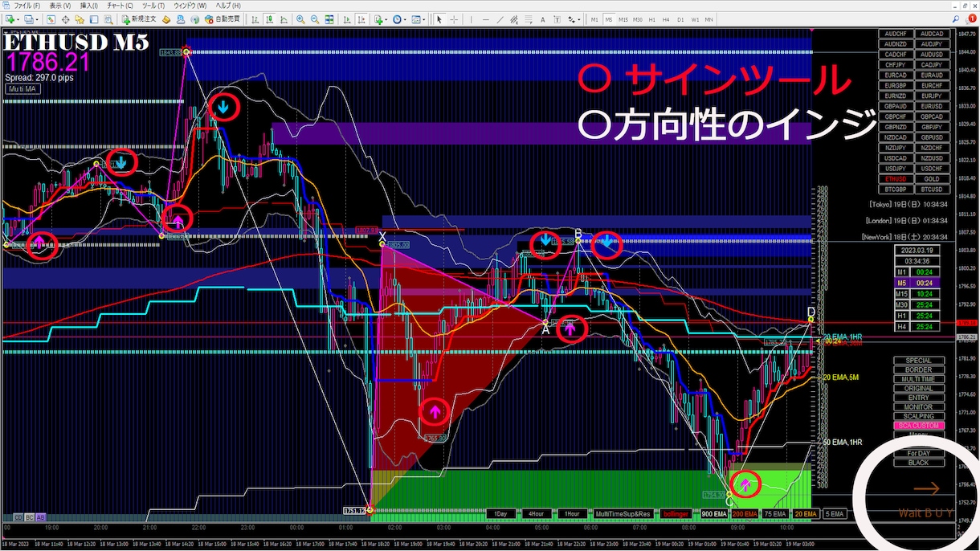Viewport: 980px width, 551px height.
Task: Toggle the 200 EMA indicator button
Action: [x=745, y=513]
